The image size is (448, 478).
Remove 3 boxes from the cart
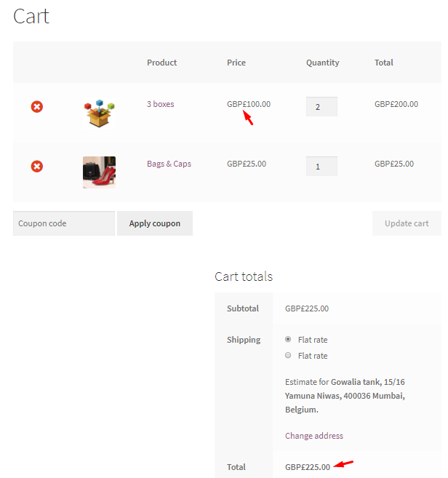[36, 107]
